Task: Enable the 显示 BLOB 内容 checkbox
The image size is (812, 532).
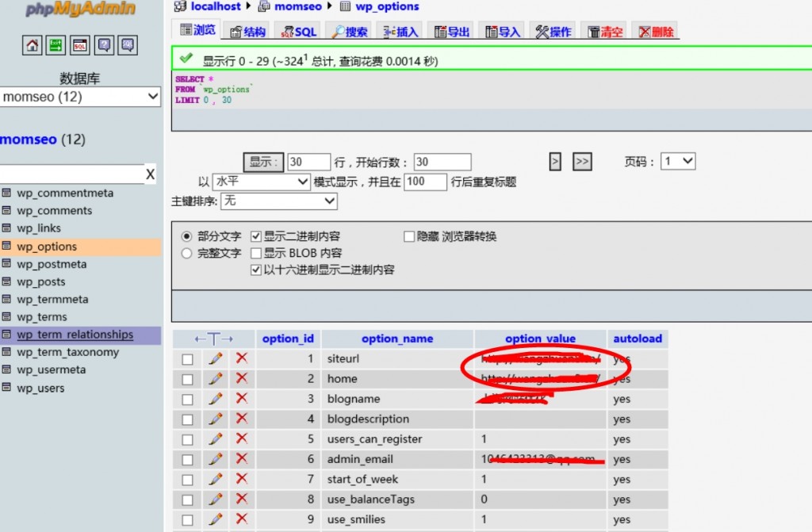Action: pos(256,253)
